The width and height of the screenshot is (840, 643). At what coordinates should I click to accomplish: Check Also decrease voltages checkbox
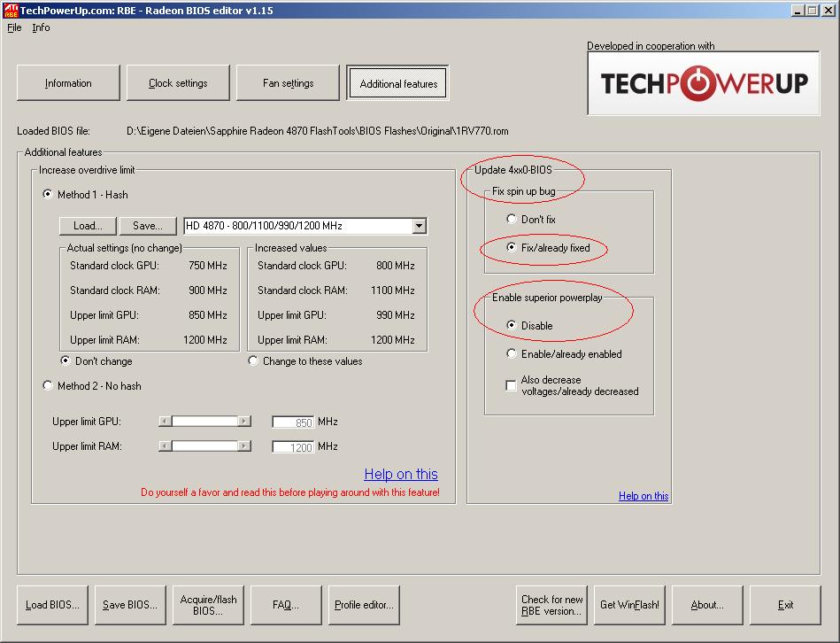coord(511,385)
